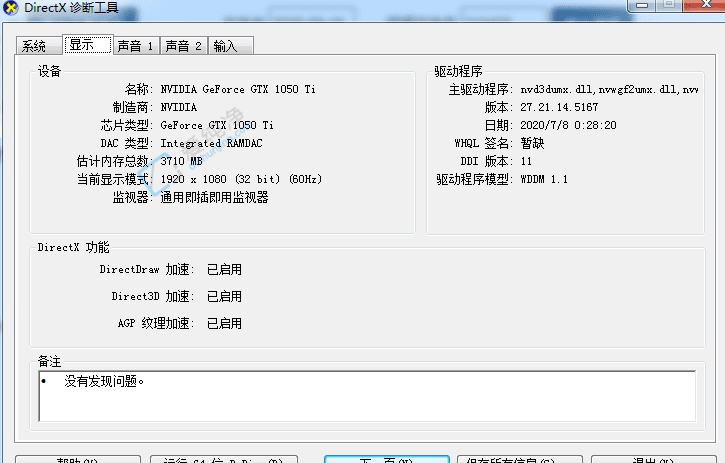Minimize the DirectX 诊断工具 window

(642, 5)
